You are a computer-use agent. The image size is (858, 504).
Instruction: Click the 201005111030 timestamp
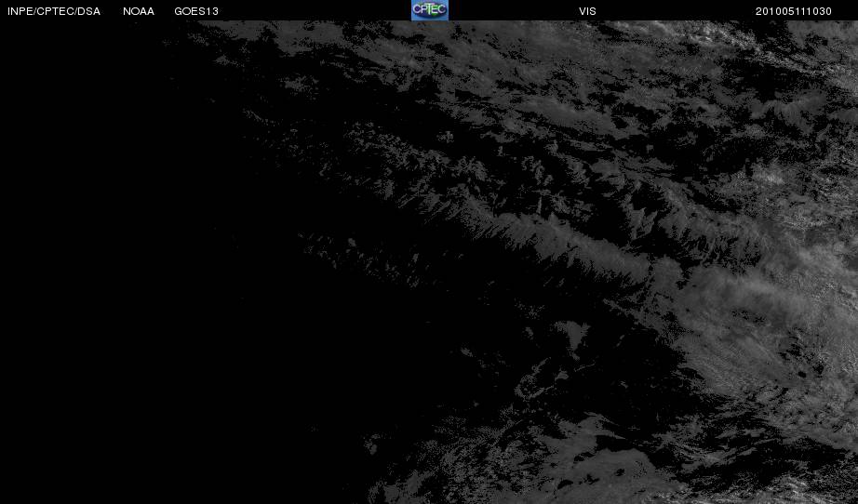click(794, 11)
